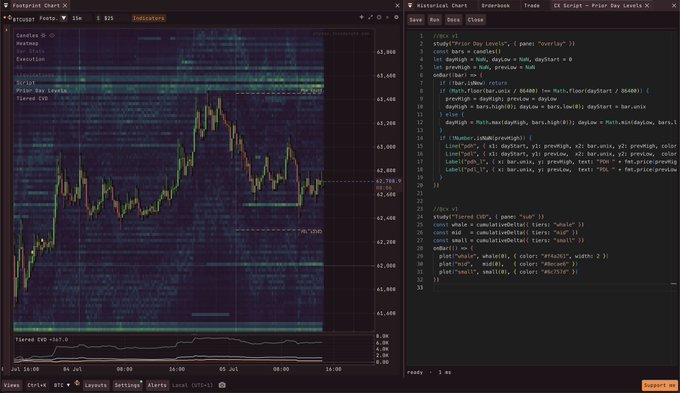Click the PDL label on chart
Screen dimensions: 680x393
coord(312,232)
